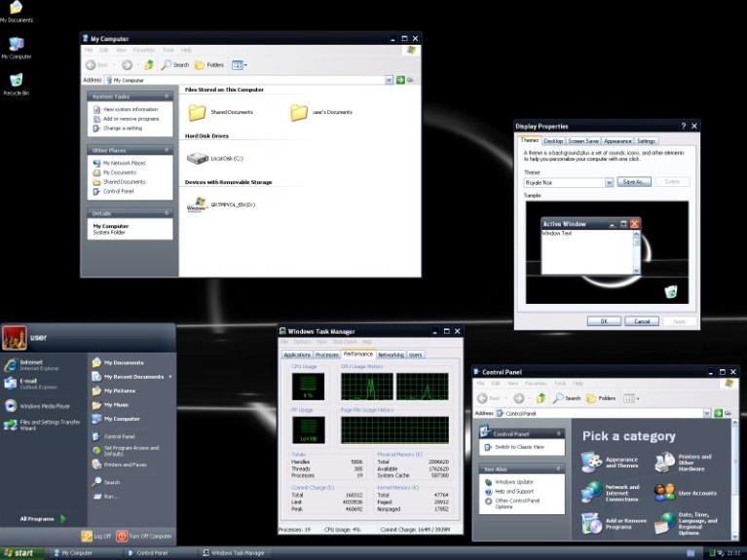Click Turn Off Computer button
Screen dimensions: 747x560
[144, 537]
